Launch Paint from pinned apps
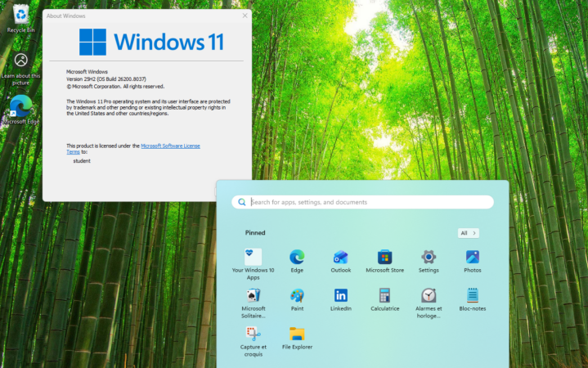588x368 pixels. [297, 299]
